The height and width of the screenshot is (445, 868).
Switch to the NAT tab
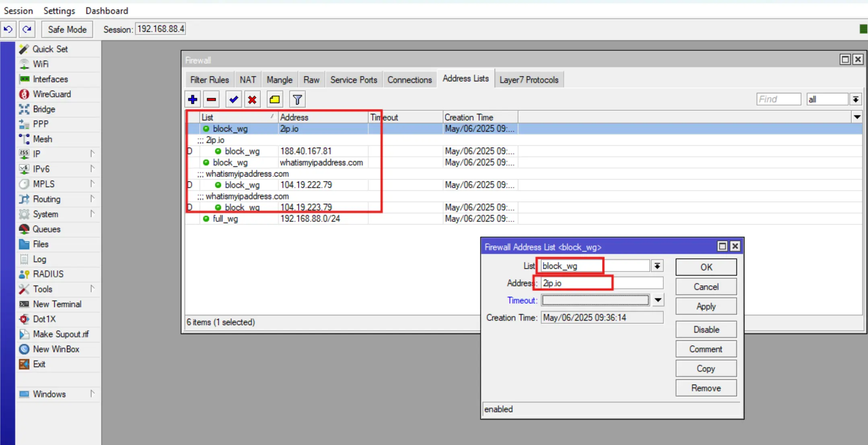(248, 80)
